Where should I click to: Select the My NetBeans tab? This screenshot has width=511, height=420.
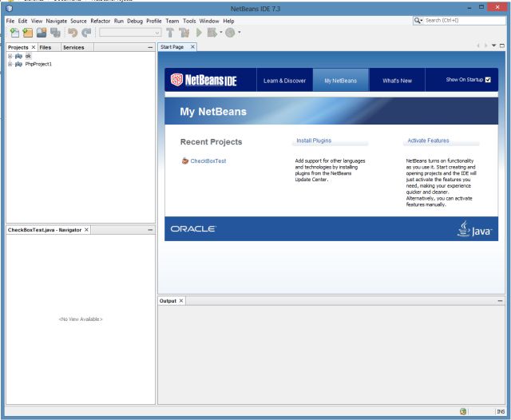click(x=341, y=81)
